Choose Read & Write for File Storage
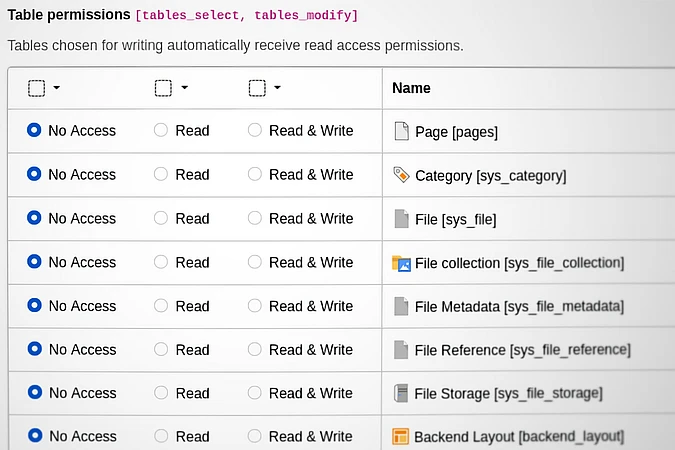The height and width of the screenshot is (450, 675). [255, 393]
